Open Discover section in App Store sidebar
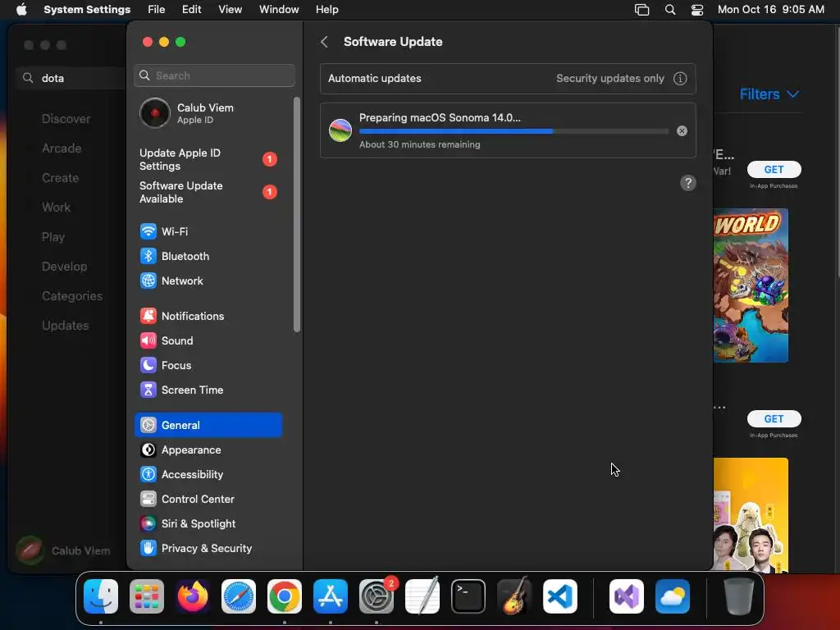The width and height of the screenshot is (840, 630). tap(66, 119)
